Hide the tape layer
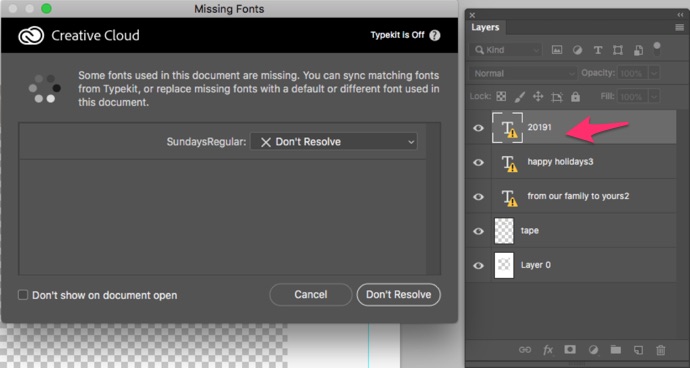Viewport: 690px width, 368px height. click(x=478, y=231)
